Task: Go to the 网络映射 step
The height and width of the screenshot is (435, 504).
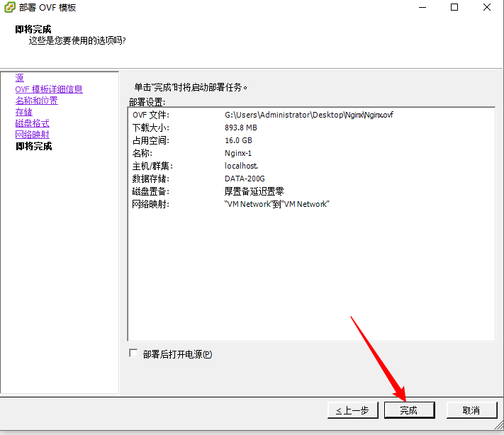Action: point(32,135)
